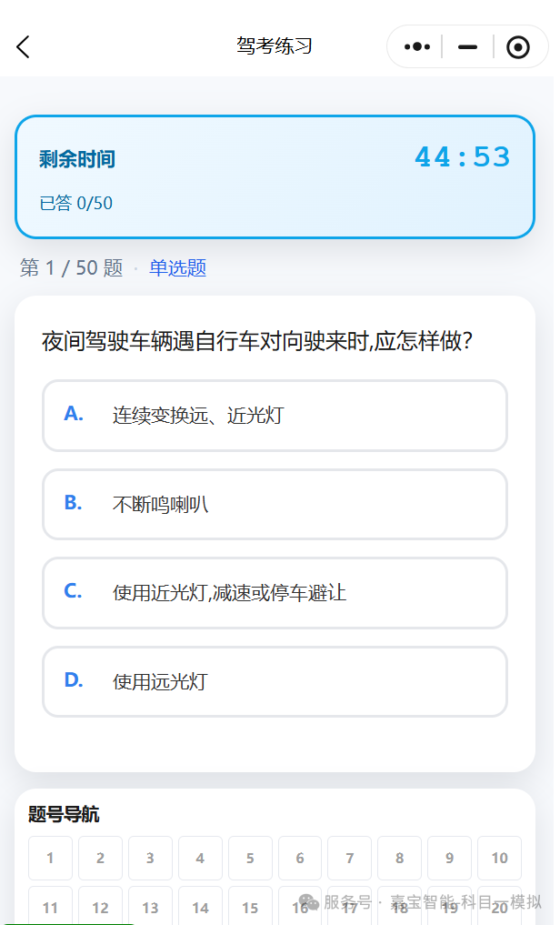Jump to question 10 in navigation grid

point(499,858)
